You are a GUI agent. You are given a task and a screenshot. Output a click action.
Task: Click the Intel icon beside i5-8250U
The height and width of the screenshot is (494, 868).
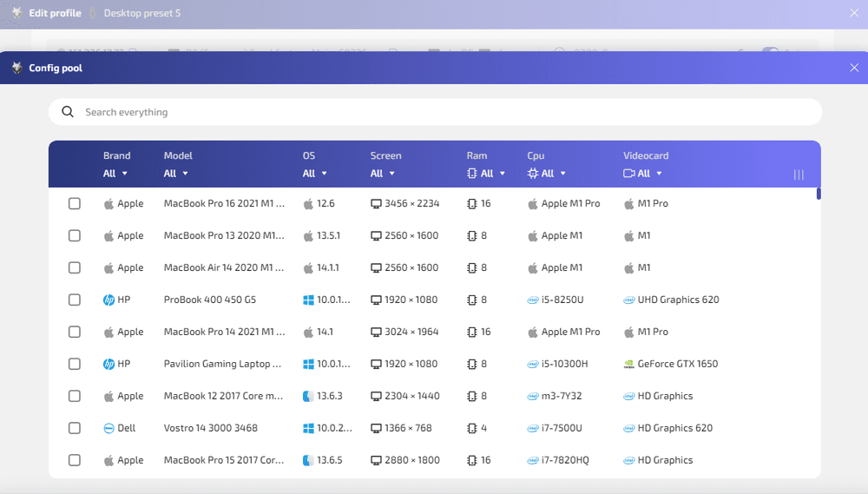(533, 300)
